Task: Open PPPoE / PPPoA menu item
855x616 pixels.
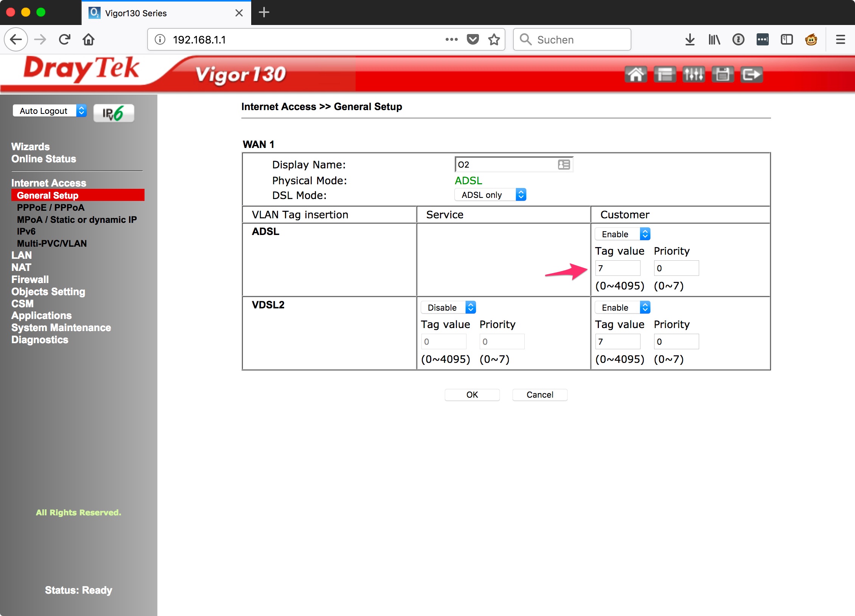Action: tap(51, 207)
